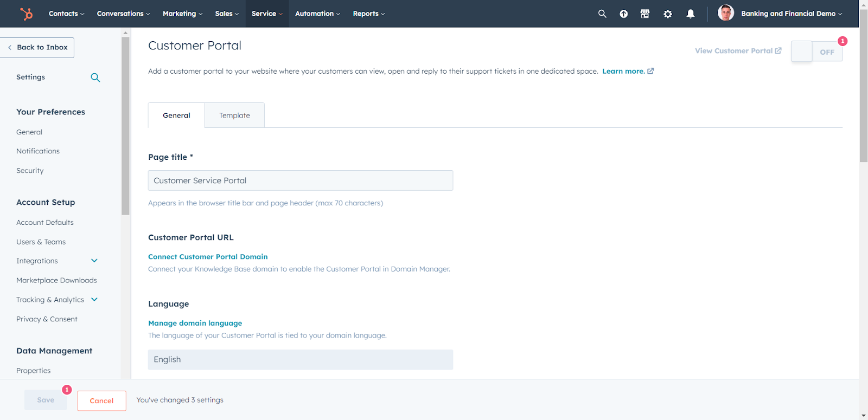The width and height of the screenshot is (868, 420).
Task: Click the Save button
Action: [x=46, y=400]
